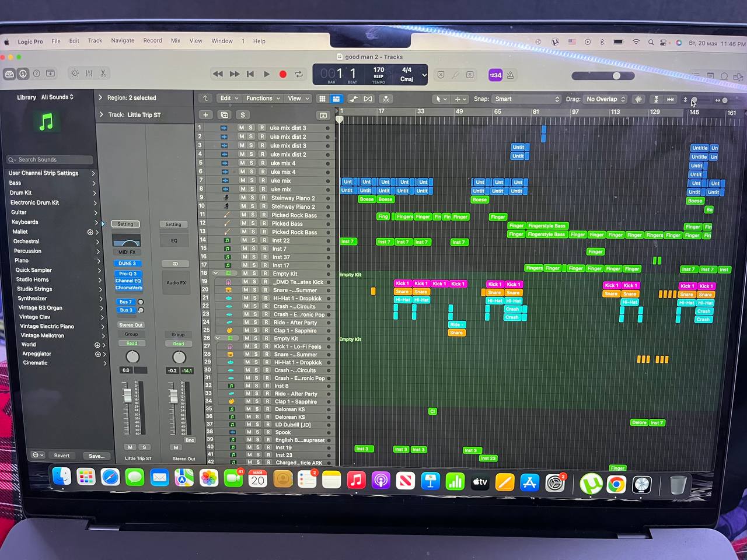
Task: Open the Mixer faders icon
Action: tap(89, 73)
